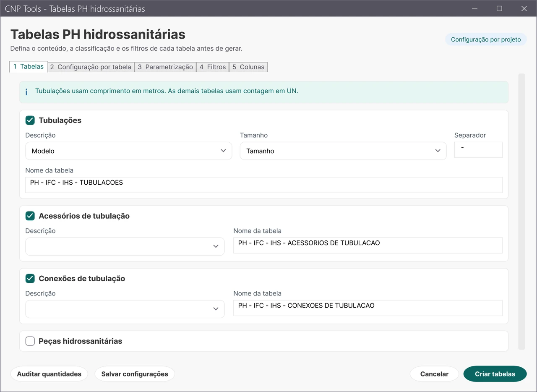This screenshot has height=392, width=537.
Task: Edit the ACESSORIOS DE TUBULACAO name field
Action: pos(368,245)
